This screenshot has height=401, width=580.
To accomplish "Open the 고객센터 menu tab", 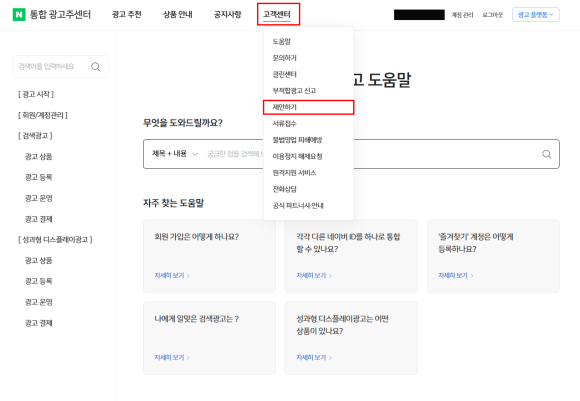I will tap(277, 14).
